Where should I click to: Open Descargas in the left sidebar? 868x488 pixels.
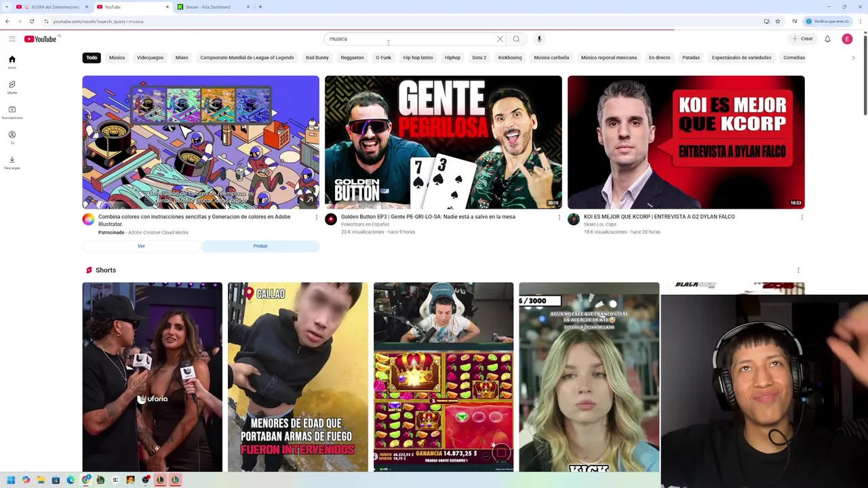click(12, 162)
